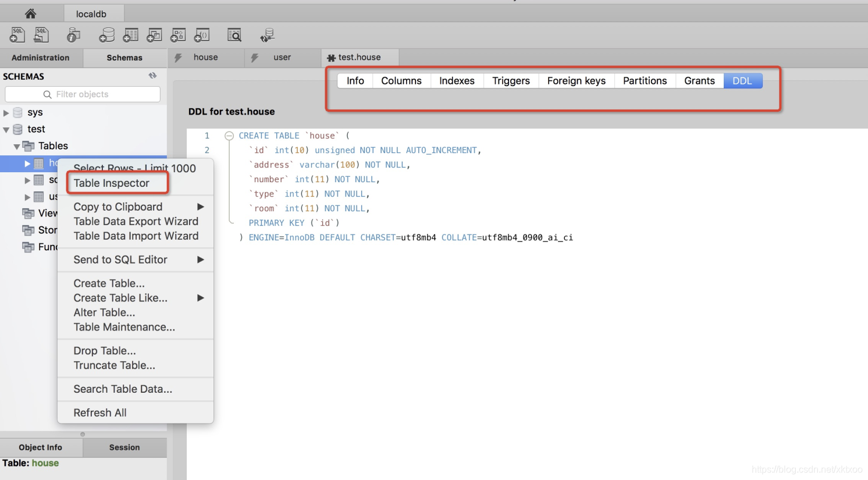Choose Refresh All menu entry
868x480 pixels.
135,413
